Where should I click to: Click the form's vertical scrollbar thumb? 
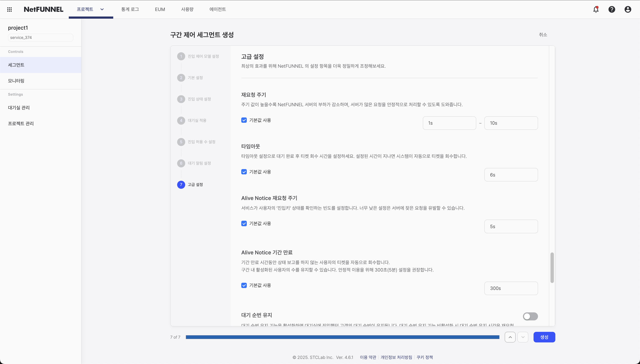(x=552, y=267)
